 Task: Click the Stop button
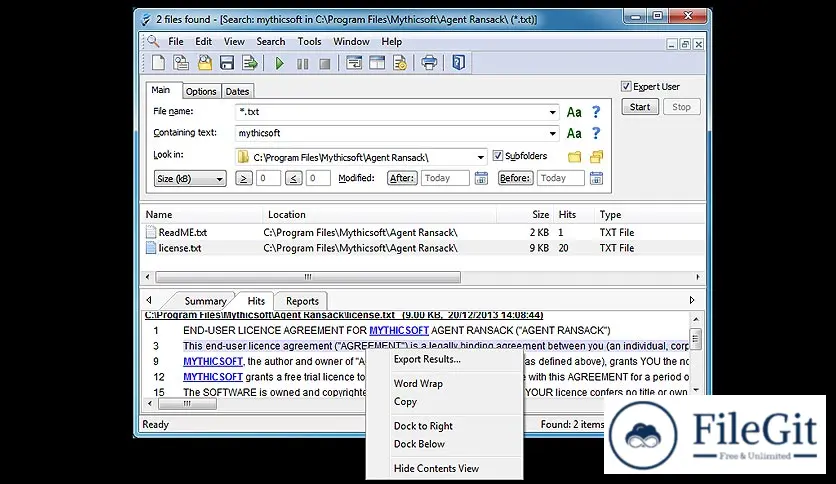681,107
